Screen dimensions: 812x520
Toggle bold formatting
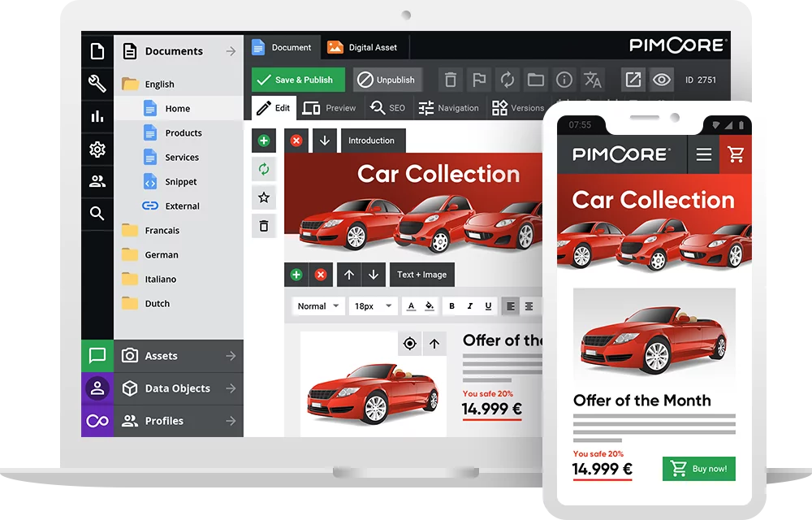pyautogui.click(x=451, y=306)
